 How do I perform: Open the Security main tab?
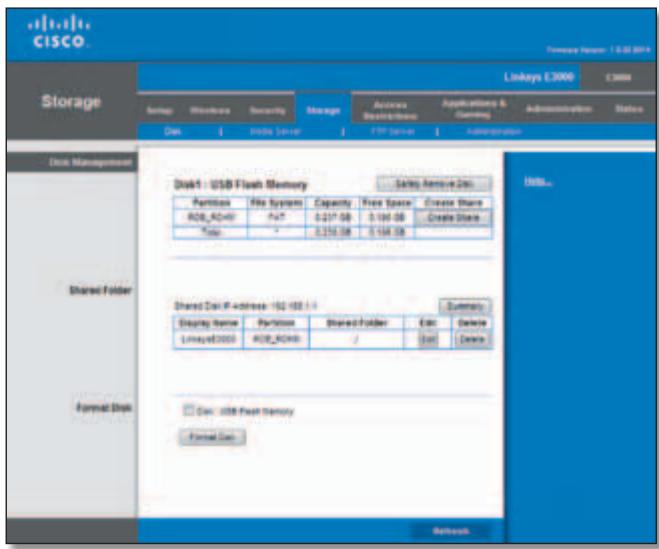coord(267,111)
